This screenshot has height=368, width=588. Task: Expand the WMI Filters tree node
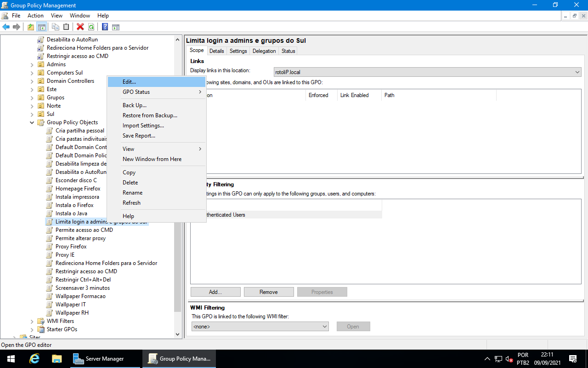pyautogui.click(x=32, y=321)
